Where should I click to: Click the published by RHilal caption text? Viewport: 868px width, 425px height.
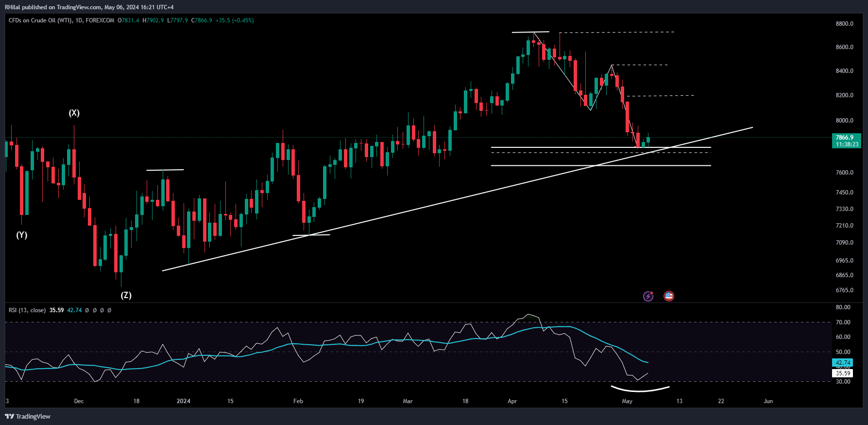pyautogui.click(x=89, y=7)
